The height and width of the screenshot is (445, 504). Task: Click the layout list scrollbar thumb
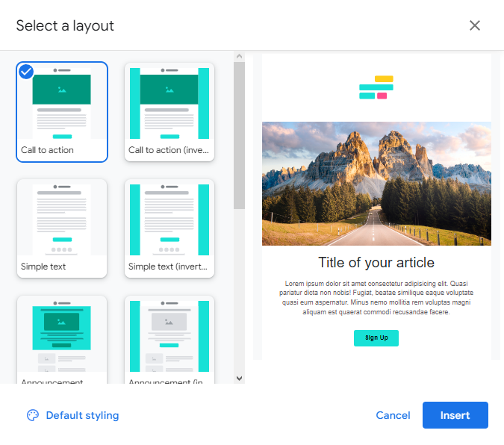[239, 134]
